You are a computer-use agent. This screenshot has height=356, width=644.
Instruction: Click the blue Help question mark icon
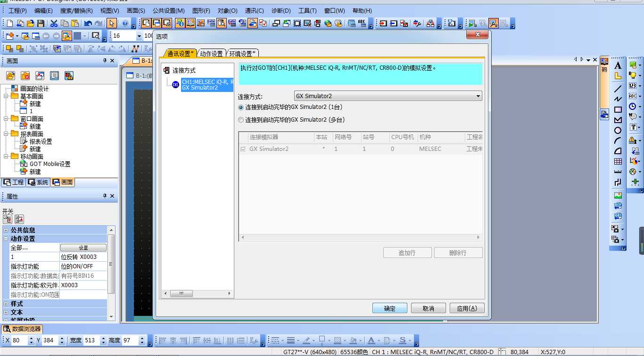(x=125, y=23)
